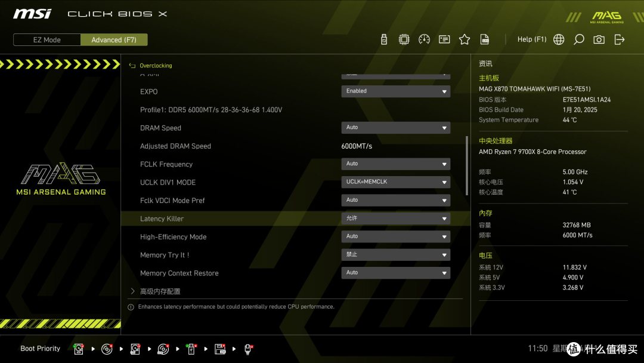The width and height of the screenshot is (644, 363).
Task: Open the M-Flash USB update tool
Action: tap(383, 39)
